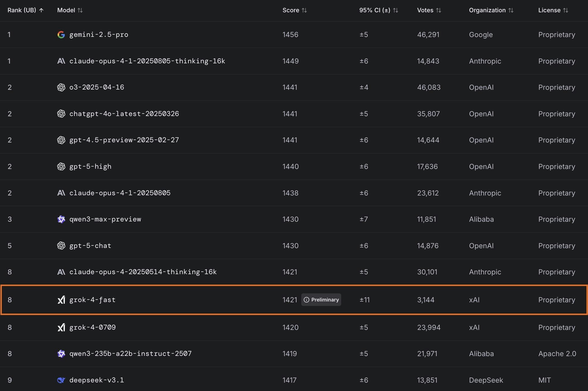
Task: Click OpenAI logo beside gpt-5-chat
Action: (x=61, y=246)
